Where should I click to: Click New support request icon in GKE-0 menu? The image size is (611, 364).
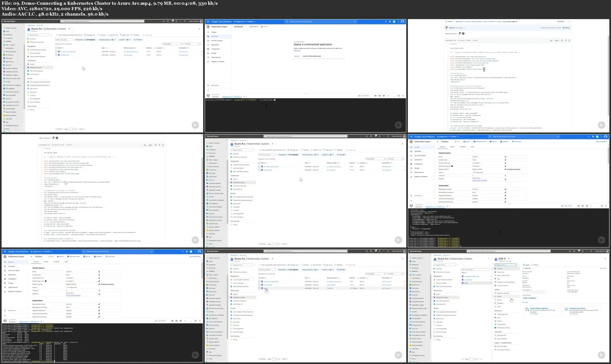coord(495,350)
